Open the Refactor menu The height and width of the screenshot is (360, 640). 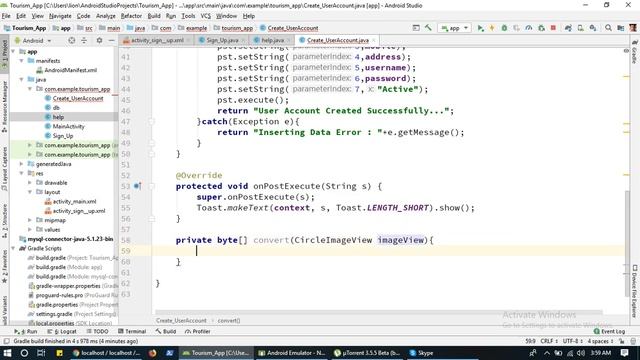(131, 16)
